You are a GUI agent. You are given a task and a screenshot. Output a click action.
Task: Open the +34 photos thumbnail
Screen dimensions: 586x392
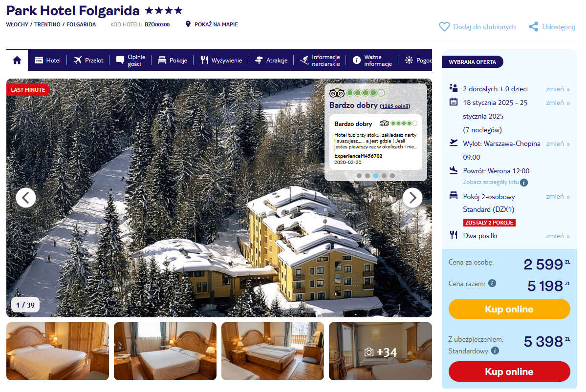pyautogui.click(x=380, y=351)
